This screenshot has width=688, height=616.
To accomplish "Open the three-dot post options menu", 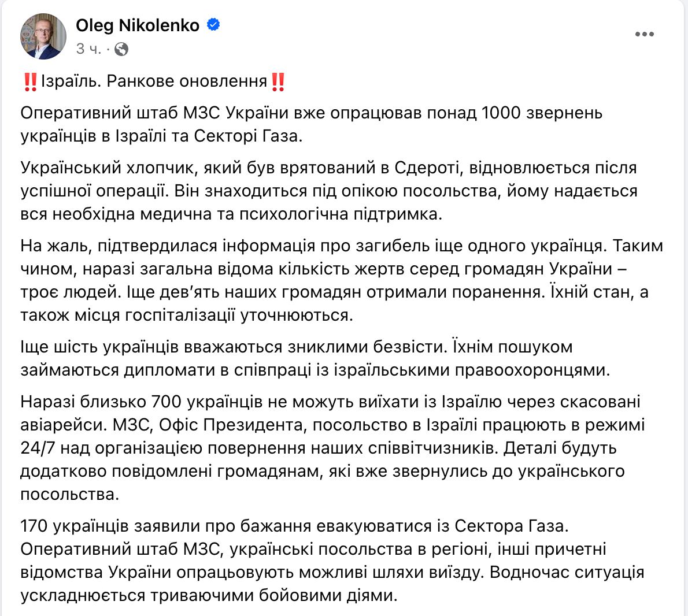I will (644, 35).
